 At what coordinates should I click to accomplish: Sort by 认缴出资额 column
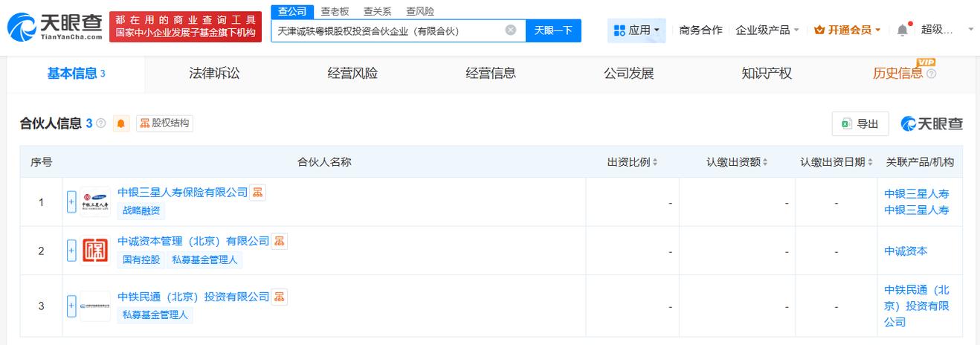coord(737,162)
